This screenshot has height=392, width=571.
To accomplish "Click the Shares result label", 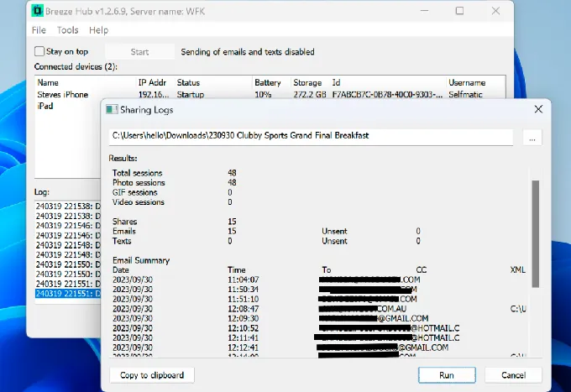I will (x=124, y=222).
